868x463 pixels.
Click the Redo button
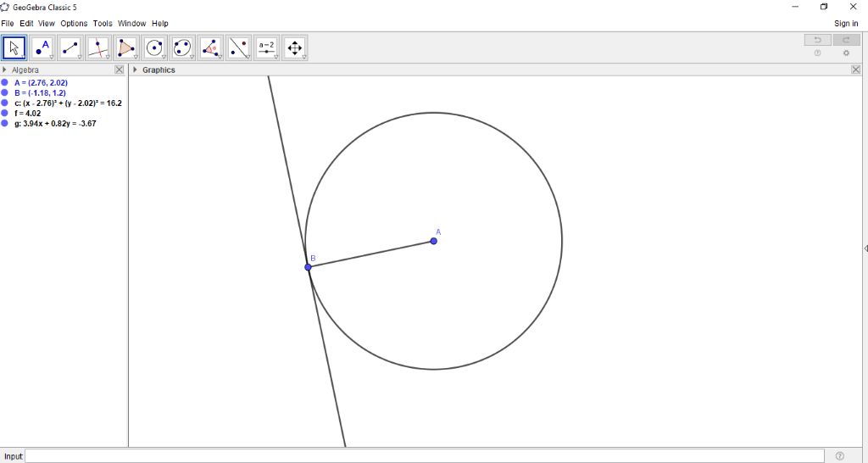click(847, 40)
